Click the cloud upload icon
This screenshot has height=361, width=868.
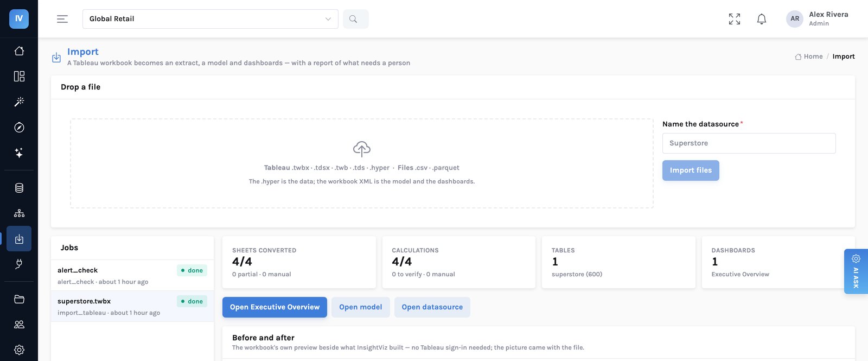(x=362, y=149)
